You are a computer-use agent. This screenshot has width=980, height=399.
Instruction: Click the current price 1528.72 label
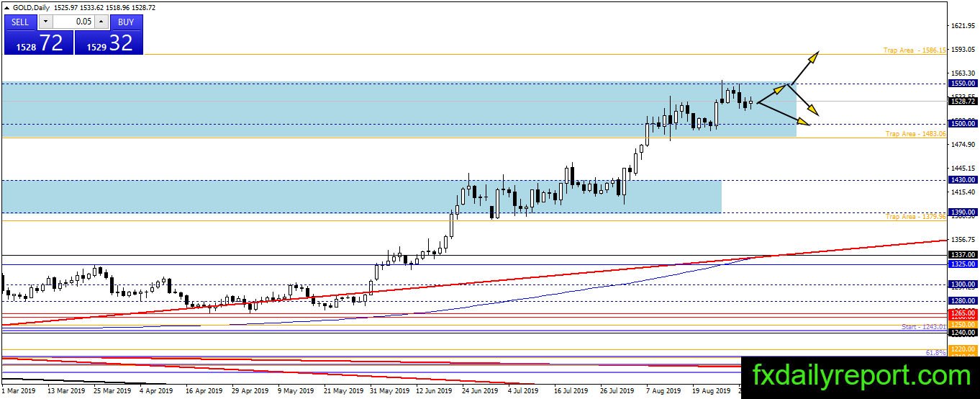pos(962,102)
